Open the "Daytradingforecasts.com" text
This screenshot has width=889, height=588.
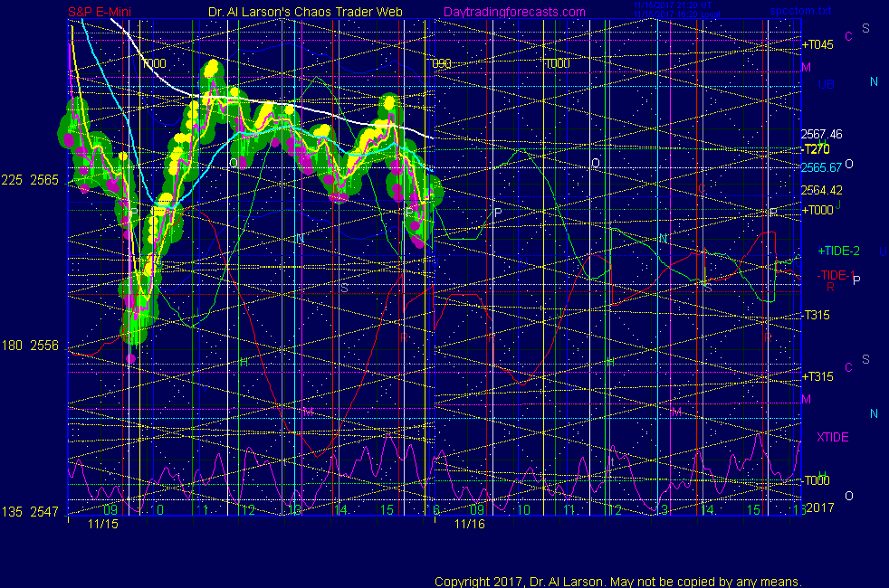[514, 12]
